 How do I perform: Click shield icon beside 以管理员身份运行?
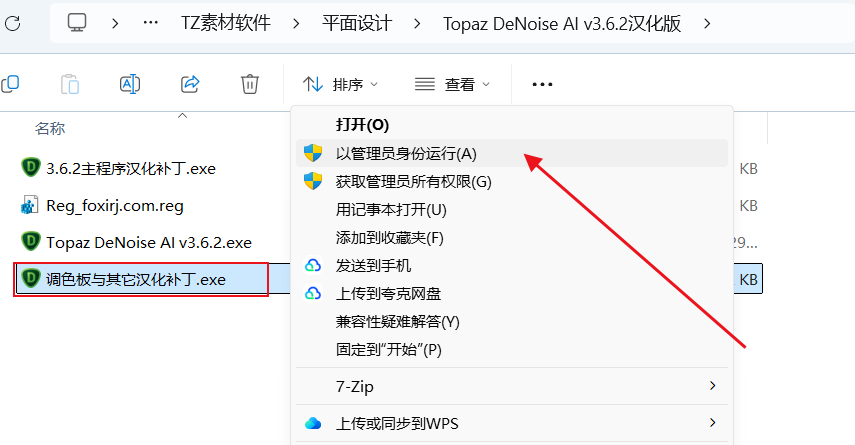tap(313, 153)
